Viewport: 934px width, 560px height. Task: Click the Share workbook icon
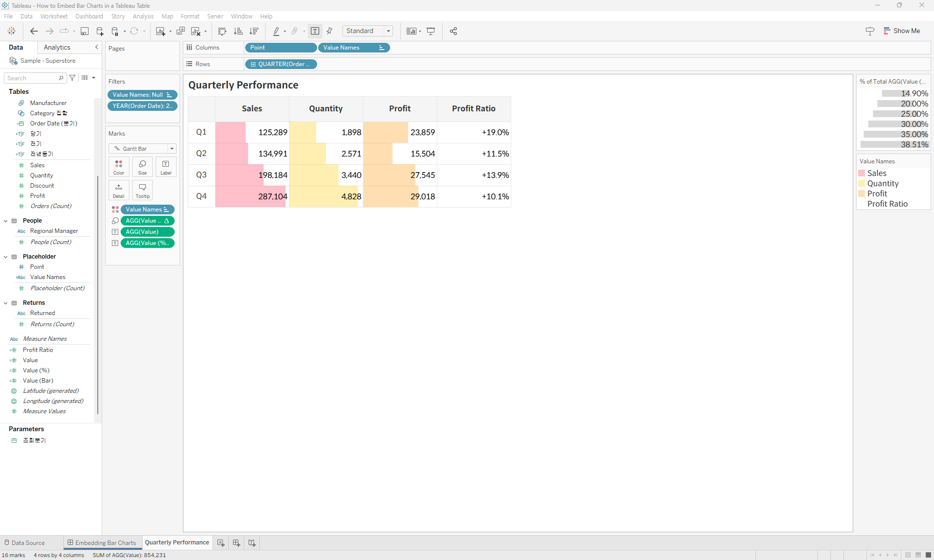point(453,31)
